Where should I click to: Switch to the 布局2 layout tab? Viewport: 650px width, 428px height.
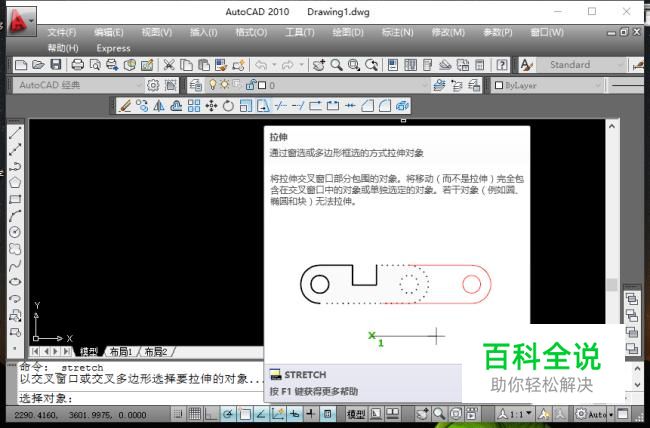point(155,352)
